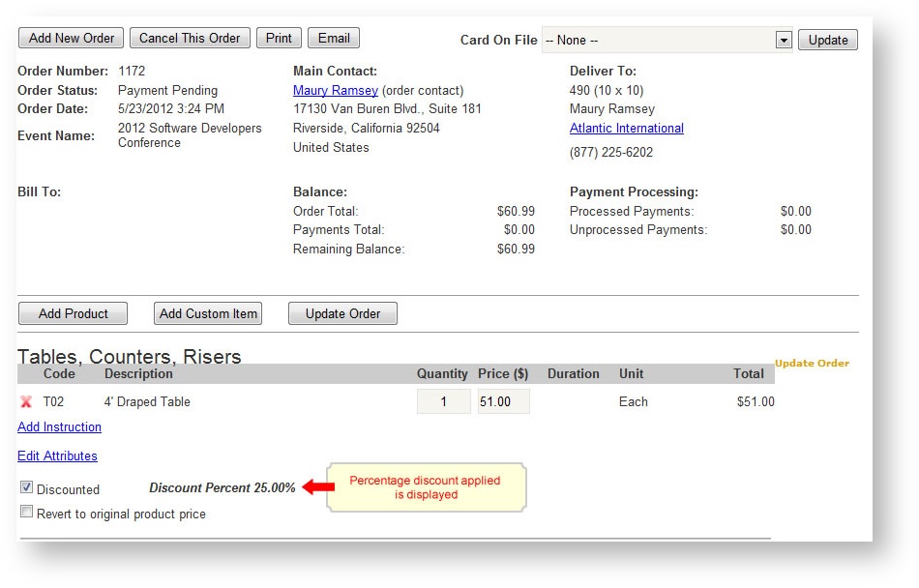Open the Maury Ramsey contact link
The height and width of the screenshot is (588, 919).
pos(335,91)
